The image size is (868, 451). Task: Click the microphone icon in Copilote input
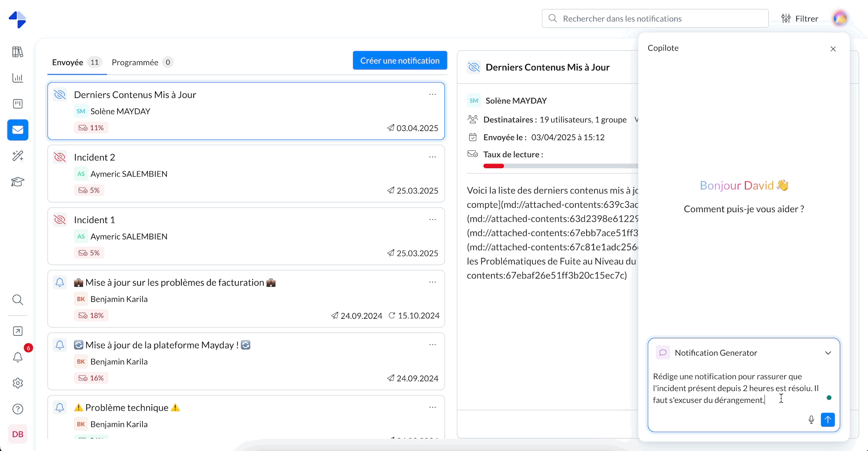[x=811, y=420]
